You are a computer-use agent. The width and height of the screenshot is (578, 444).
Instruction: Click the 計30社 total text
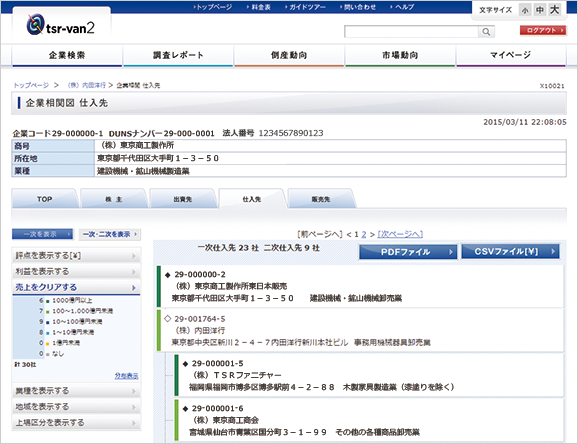pos(25,364)
